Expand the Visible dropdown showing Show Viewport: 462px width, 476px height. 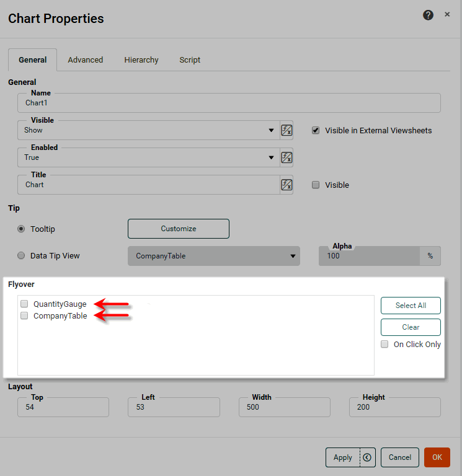(271, 130)
